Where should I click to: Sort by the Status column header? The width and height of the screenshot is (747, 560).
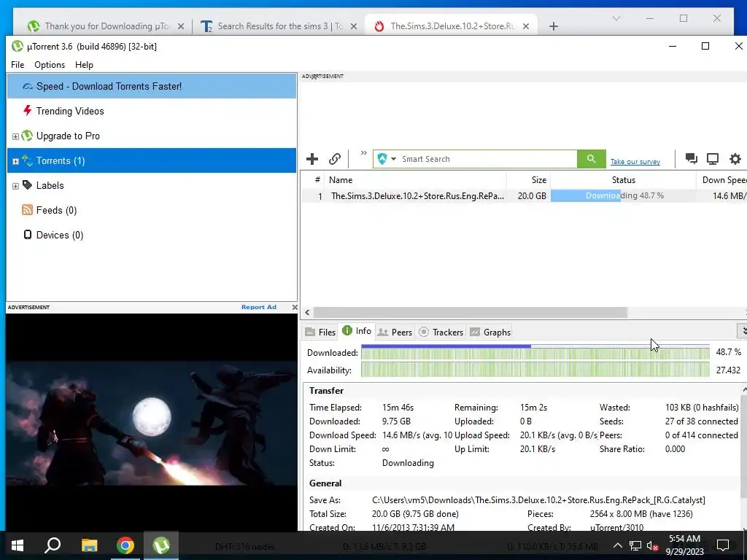(x=623, y=180)
